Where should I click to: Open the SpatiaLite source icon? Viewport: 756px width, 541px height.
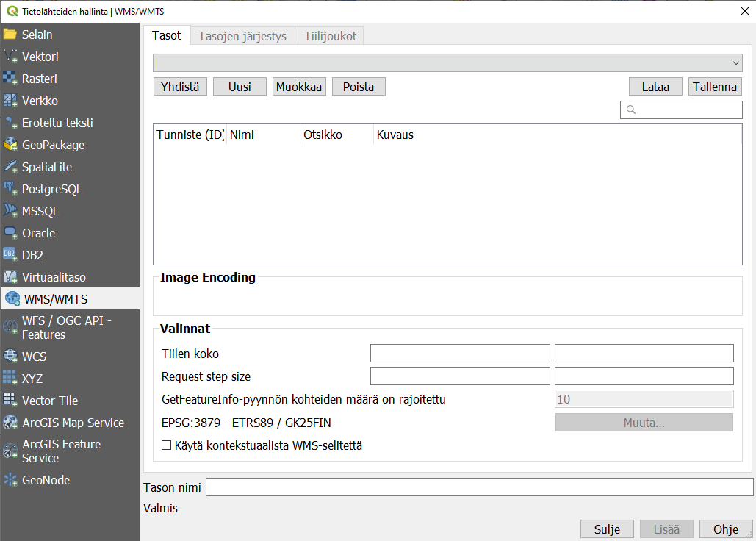pyautogui.click(x=10, y=167)
